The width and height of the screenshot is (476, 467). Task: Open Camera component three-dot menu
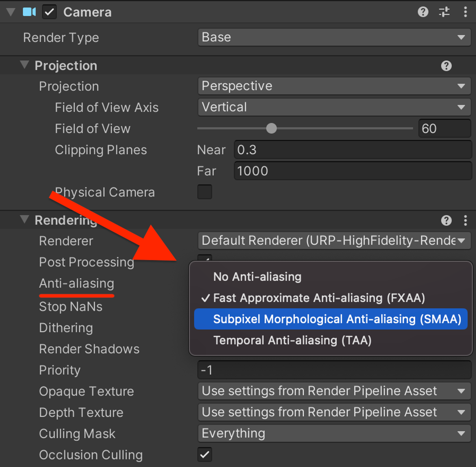tap(465, 12)
